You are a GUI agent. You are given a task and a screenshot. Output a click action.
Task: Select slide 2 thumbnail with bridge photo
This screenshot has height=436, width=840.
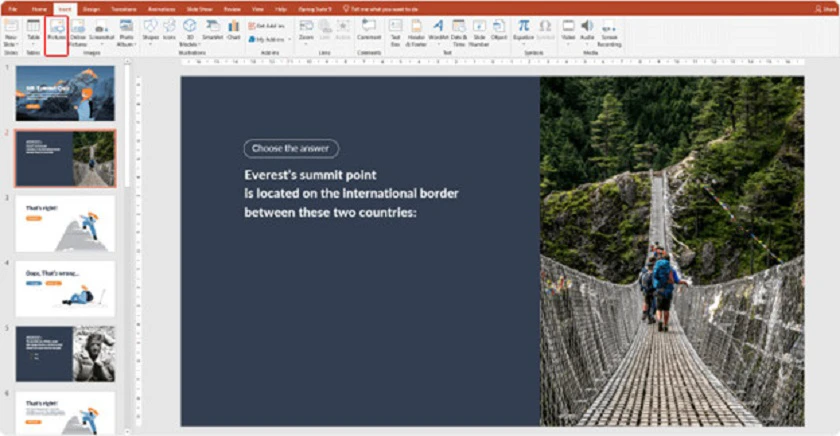tap(65, 159)
